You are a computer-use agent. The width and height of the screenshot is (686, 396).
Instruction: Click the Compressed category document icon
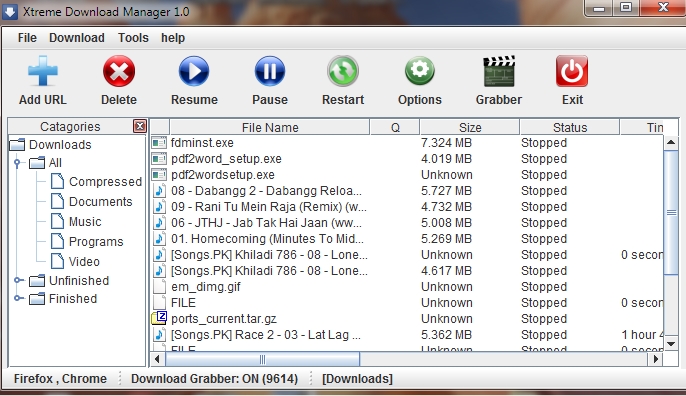coord(57,181)
